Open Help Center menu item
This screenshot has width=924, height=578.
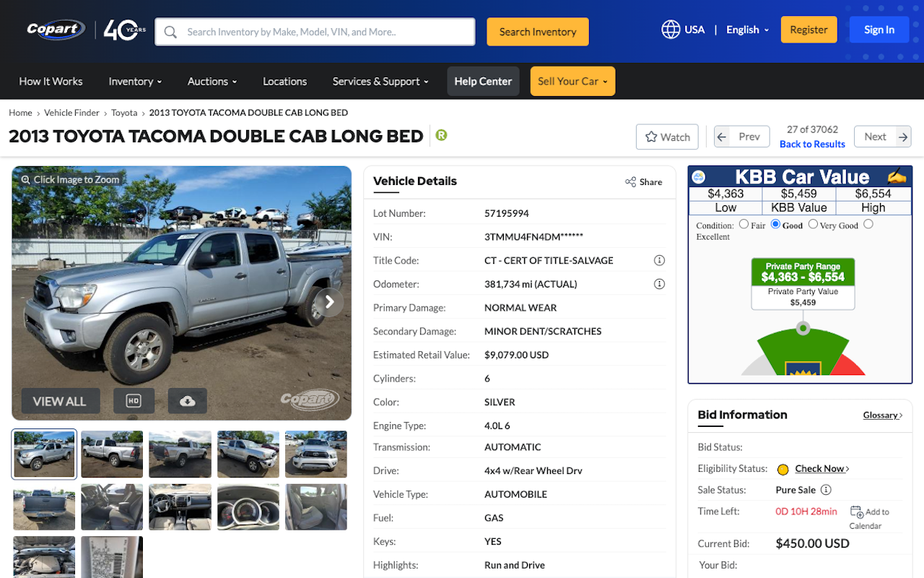(483, 81)
